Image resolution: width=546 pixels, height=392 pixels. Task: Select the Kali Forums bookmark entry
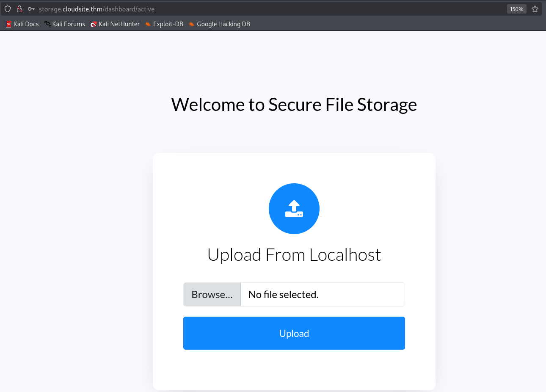click(68, 24)
